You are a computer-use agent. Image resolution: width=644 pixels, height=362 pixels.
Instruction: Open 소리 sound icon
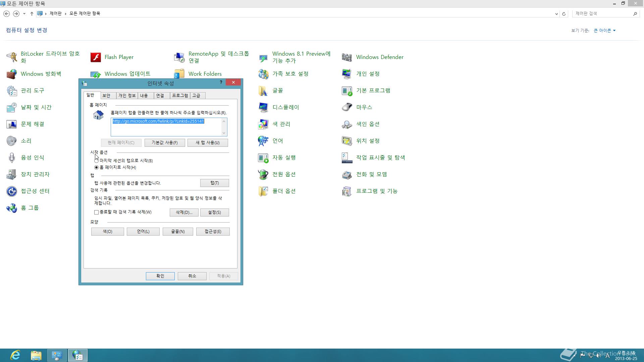click(x=11, y=141)
